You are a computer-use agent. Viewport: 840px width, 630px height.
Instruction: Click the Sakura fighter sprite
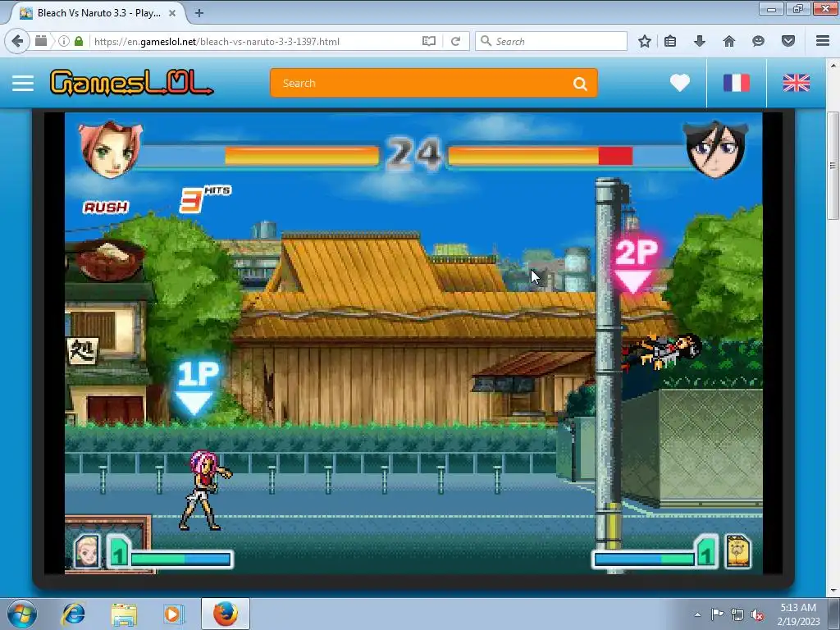[206, 491]
